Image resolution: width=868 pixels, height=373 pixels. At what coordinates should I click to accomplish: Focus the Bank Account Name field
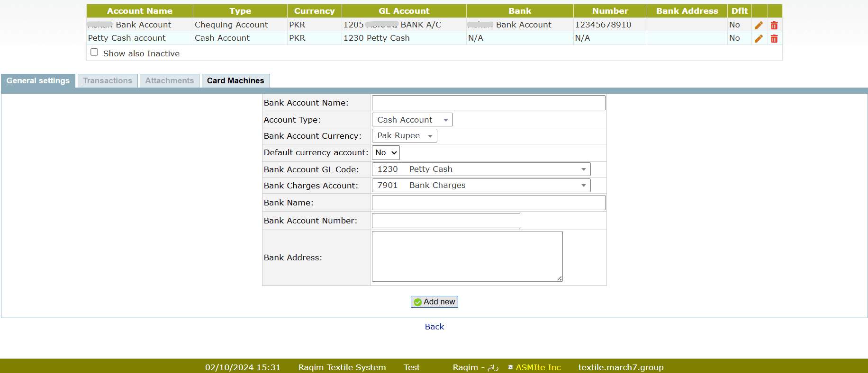(488, 103)
